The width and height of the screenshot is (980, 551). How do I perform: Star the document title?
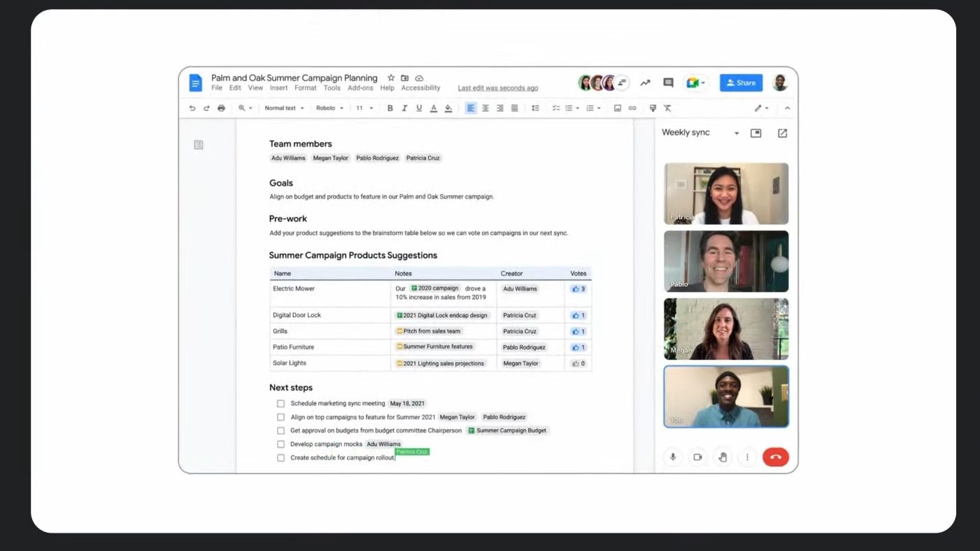391,78
